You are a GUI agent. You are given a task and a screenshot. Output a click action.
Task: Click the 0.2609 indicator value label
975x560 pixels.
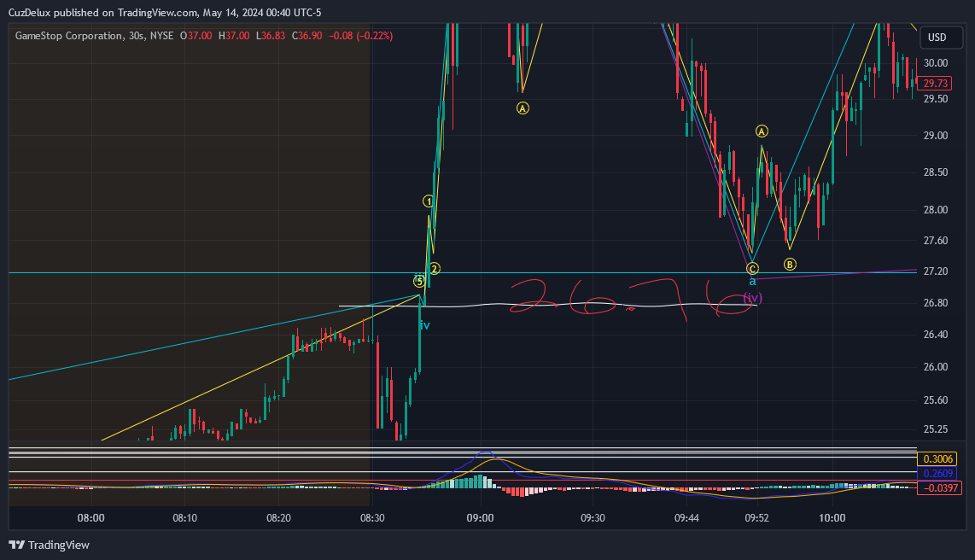(x=938, y=474)
